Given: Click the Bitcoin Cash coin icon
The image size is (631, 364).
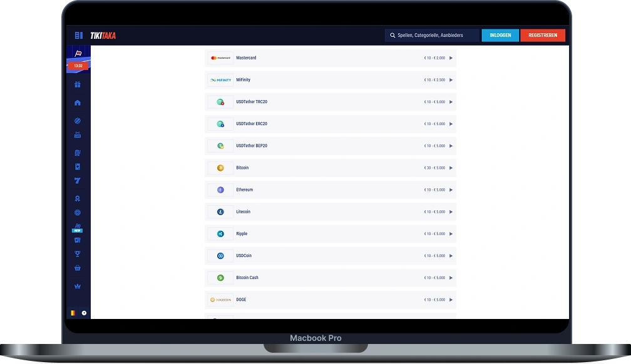Looking at the screenshot, I should [x=220, y=278].
